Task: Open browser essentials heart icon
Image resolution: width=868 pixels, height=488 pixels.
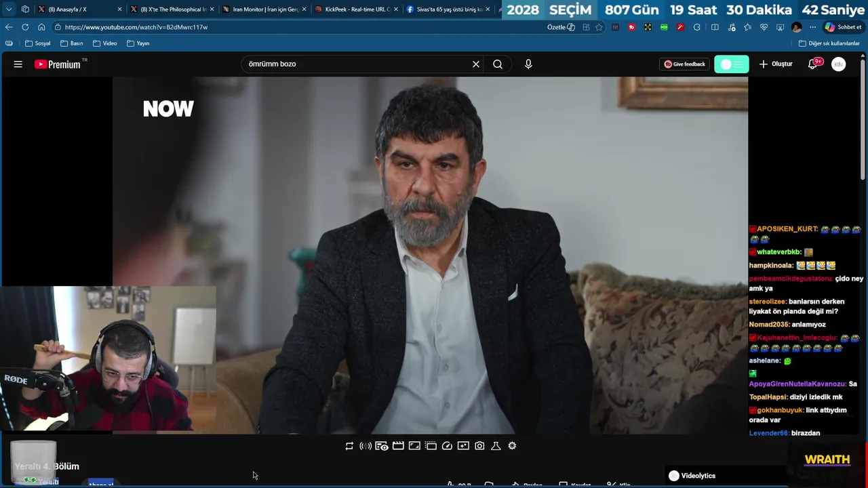Action: tap(764, 27)
